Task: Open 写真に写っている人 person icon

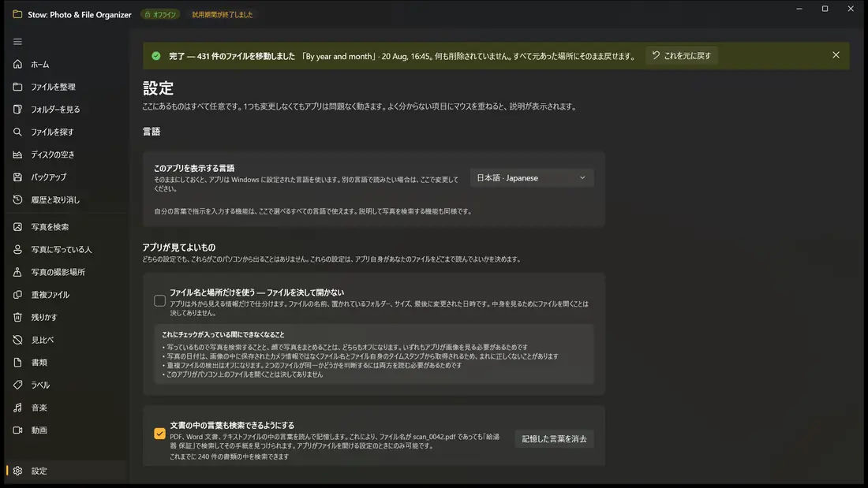Action: coord(17,250)
